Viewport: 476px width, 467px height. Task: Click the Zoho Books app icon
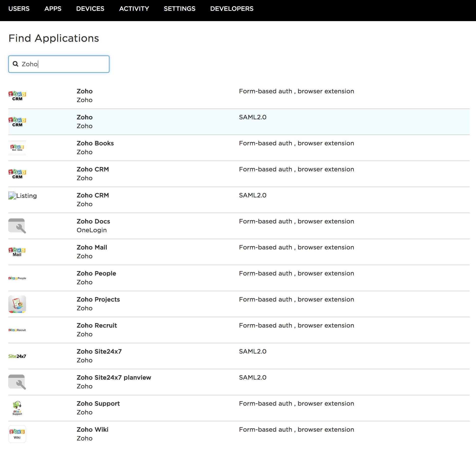[17, 148]
